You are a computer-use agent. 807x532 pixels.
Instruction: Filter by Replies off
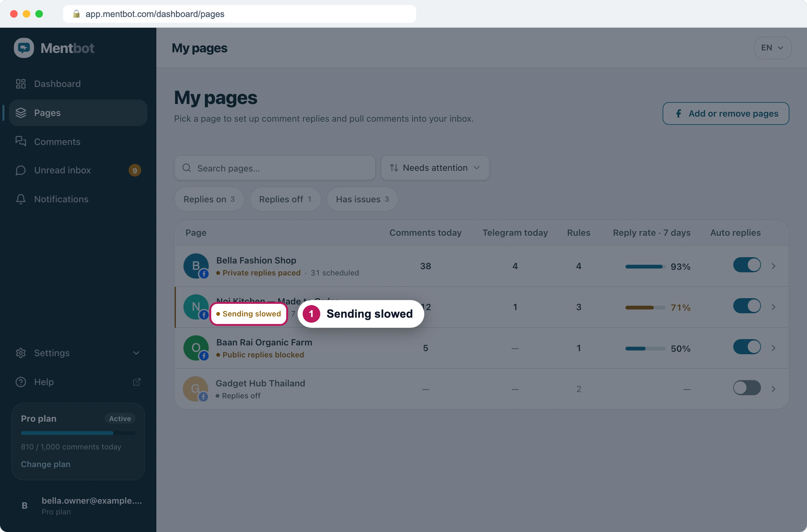tap(285, 199)
